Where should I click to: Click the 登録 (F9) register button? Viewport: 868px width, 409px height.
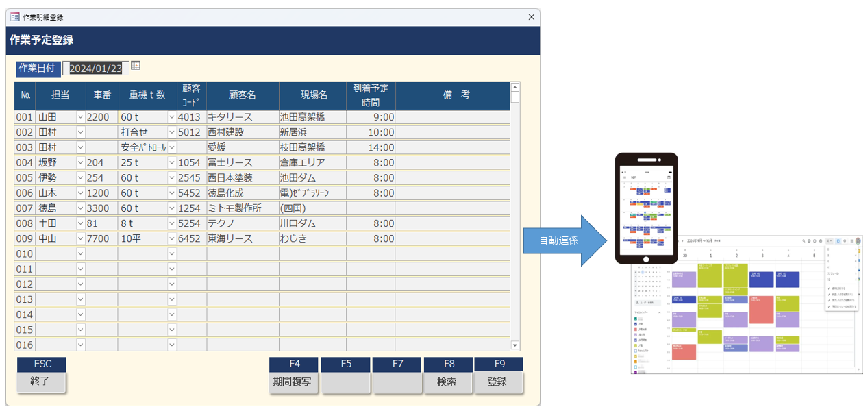(x=499, y=382)
